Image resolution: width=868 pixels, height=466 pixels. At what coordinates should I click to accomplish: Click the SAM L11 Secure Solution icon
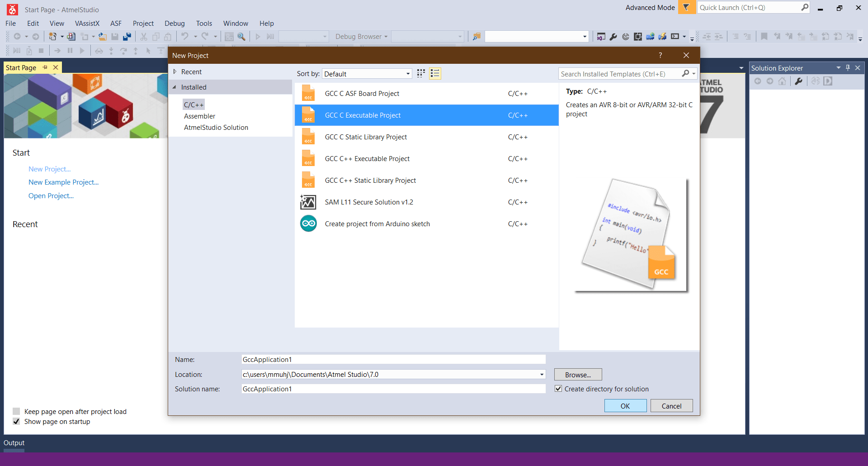[x=308, y=202]
